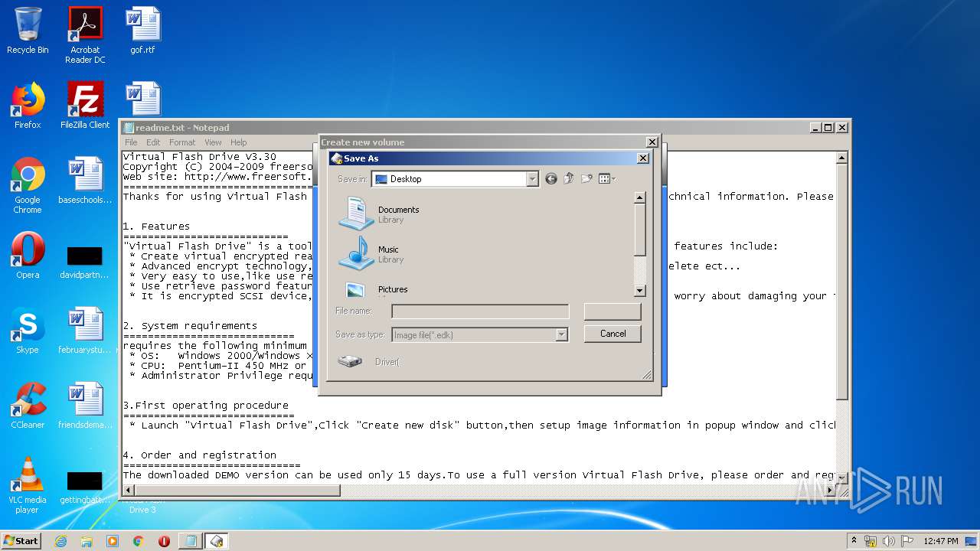Open the friendsdema document icon
The image size is (980, 551).
pyautogui.click(x=85, y=406)
